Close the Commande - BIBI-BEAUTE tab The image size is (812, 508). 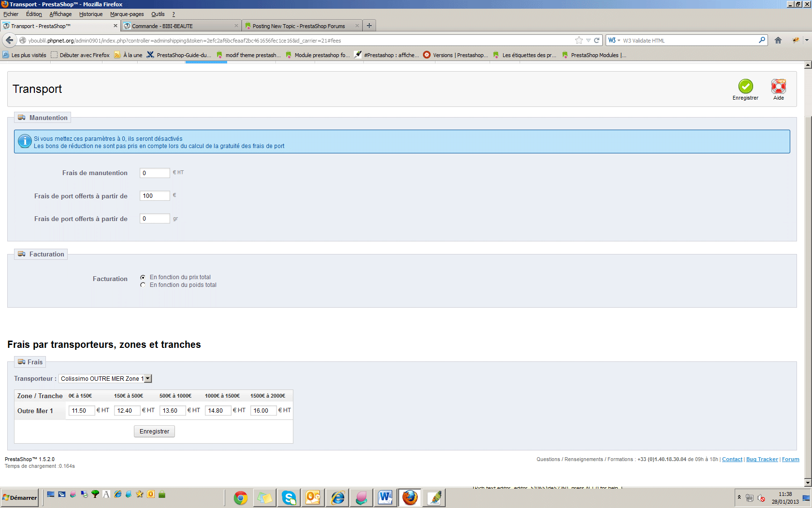pos(236,26)
